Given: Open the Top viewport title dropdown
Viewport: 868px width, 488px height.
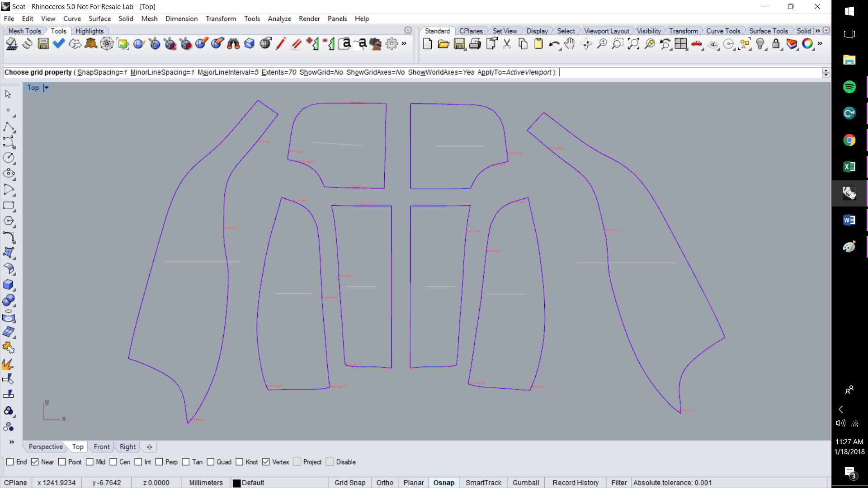Looking at the screenshot, I should click(47, 87).
